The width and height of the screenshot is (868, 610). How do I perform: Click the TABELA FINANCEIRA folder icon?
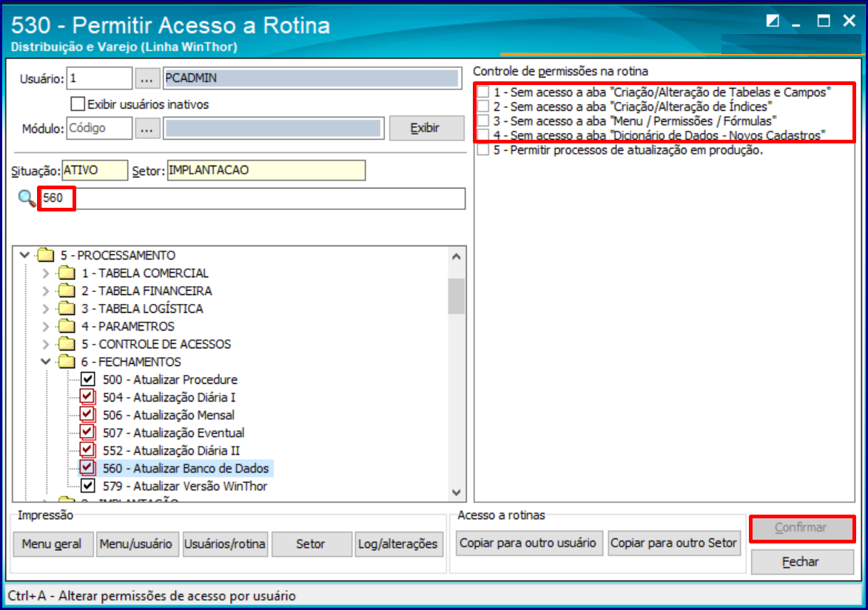coord(67,291)
